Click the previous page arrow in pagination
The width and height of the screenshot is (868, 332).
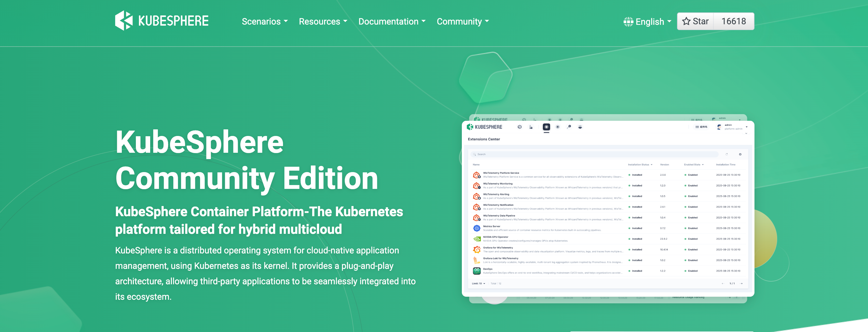(723, 283)
